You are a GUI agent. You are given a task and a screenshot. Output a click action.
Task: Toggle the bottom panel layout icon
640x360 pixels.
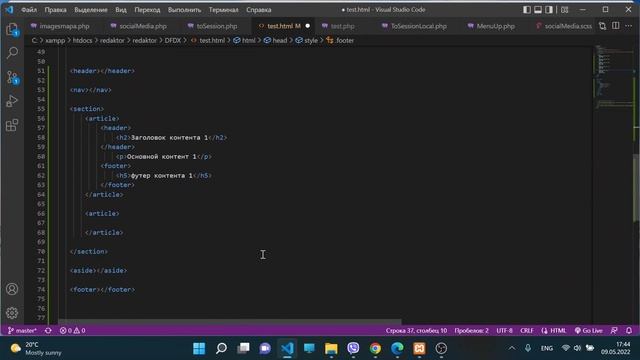(x=538, y=9)
